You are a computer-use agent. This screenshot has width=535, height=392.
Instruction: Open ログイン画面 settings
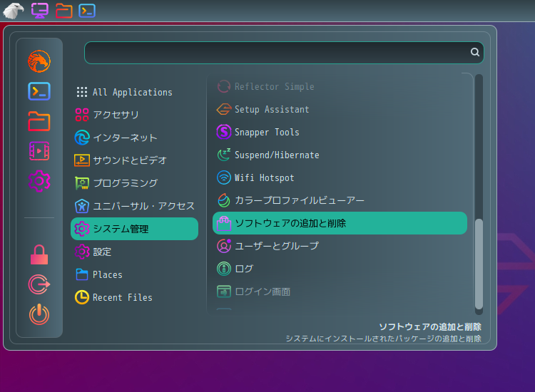(340, 292)
